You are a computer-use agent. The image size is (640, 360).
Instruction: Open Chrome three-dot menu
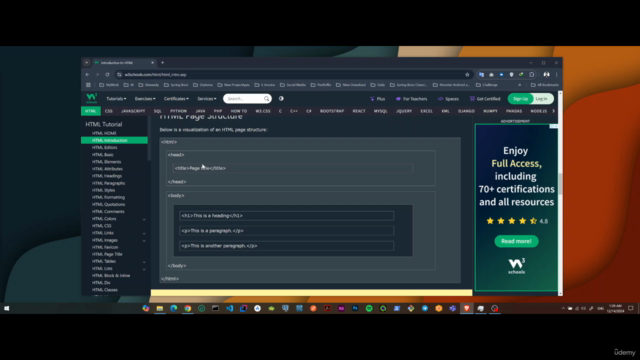tap(556, 75)
